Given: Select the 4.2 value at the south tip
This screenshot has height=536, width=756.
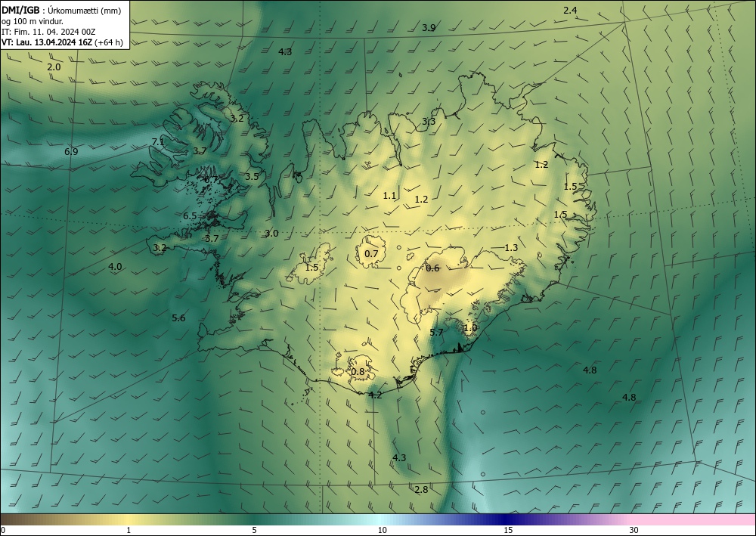Looking at the screenshot, I should (375, 395).
